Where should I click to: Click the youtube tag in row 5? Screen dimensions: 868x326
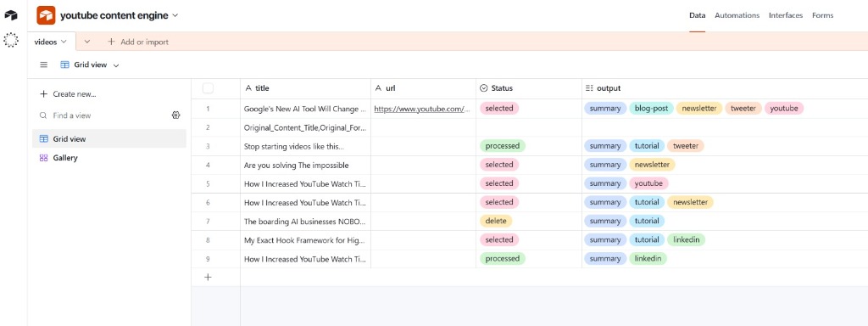pos(648,183)
